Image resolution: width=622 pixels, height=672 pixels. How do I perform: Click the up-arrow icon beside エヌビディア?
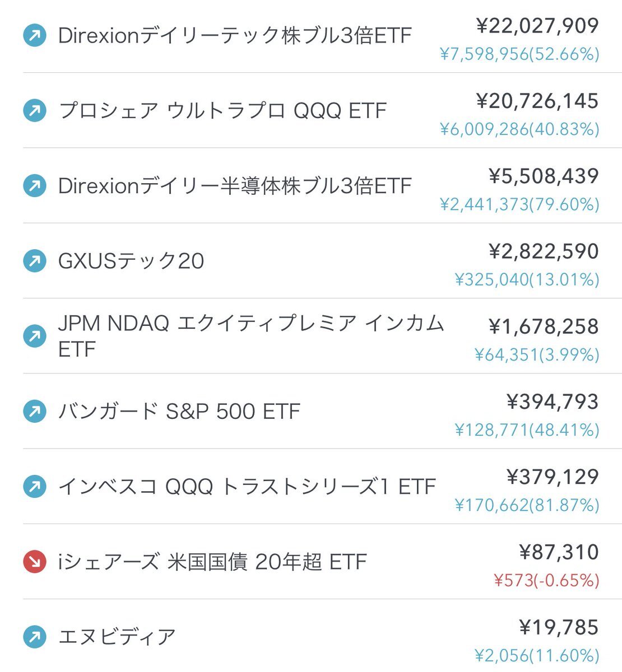point(35,637)
